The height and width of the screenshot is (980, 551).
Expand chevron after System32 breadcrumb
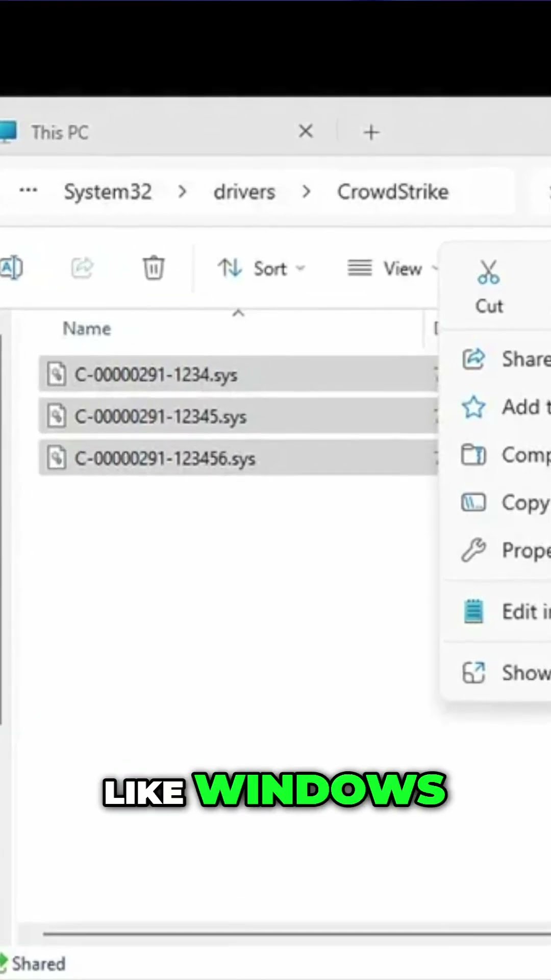point(182,192)
